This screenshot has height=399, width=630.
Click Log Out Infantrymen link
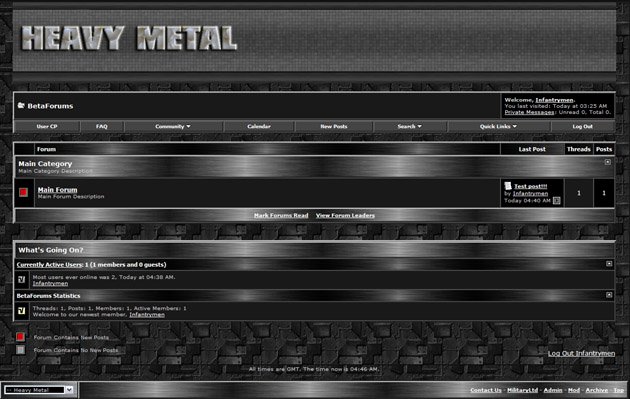click(581, 353)
